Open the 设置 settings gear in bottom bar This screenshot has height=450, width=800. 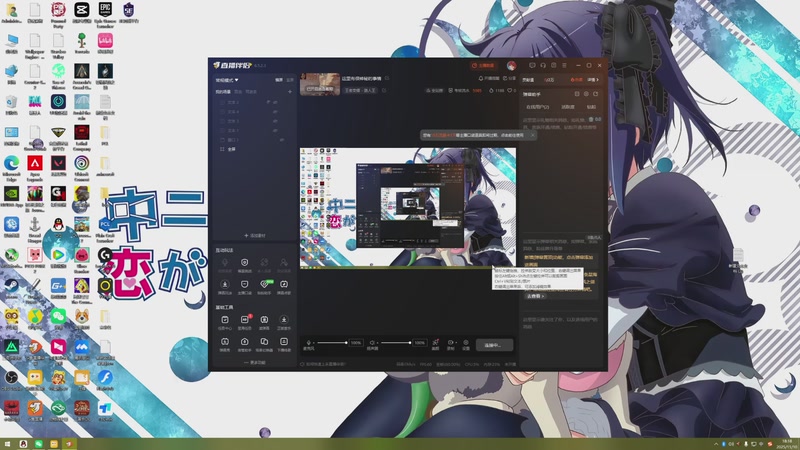pos(466,345)
